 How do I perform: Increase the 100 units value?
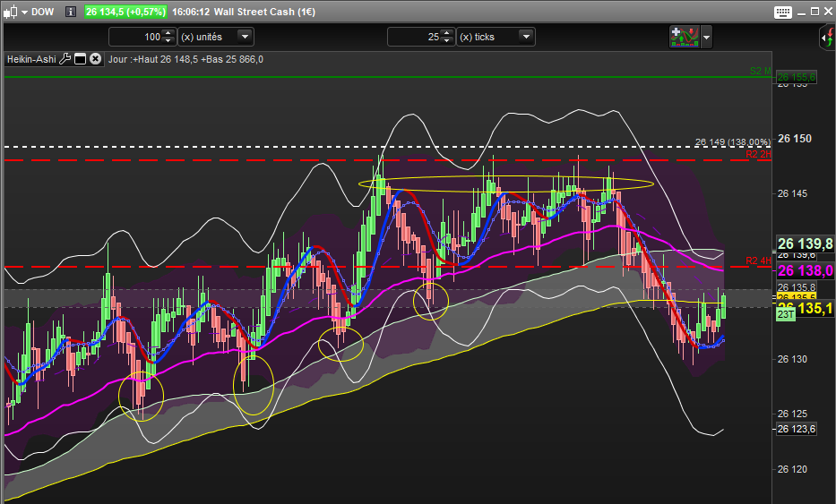[x=168, y=33]
